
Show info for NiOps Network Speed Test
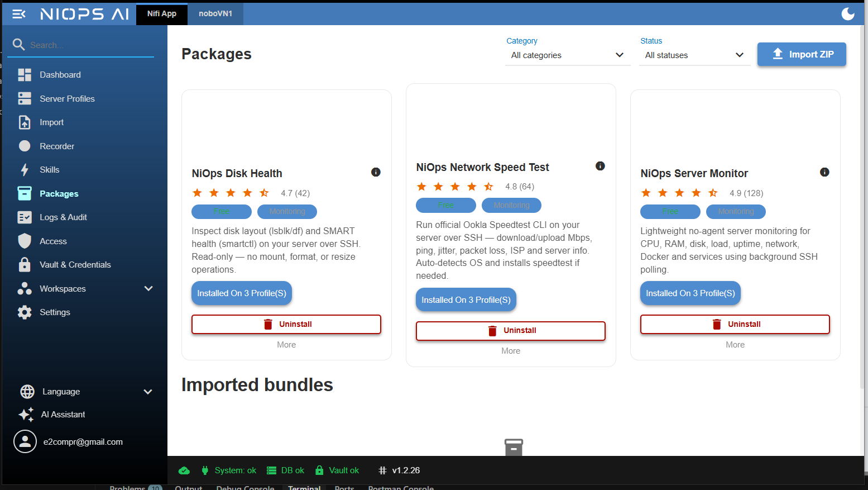[600, 166]
